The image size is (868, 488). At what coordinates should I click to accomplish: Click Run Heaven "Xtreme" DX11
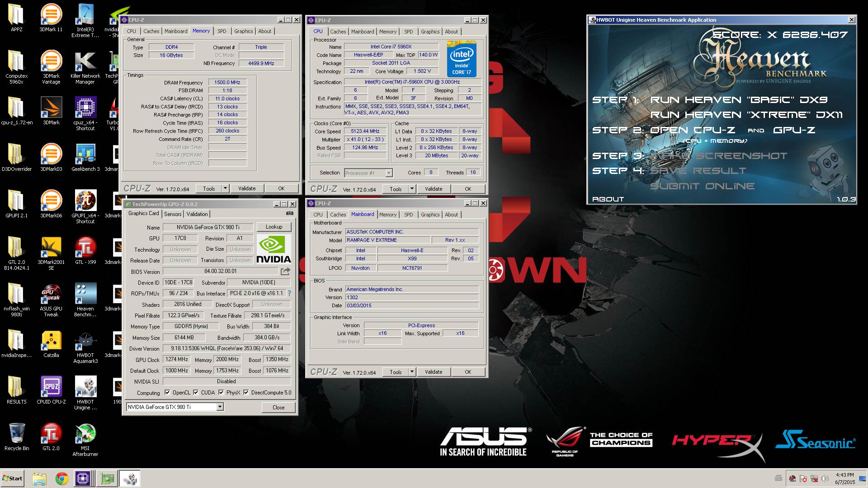coord(746,115)
